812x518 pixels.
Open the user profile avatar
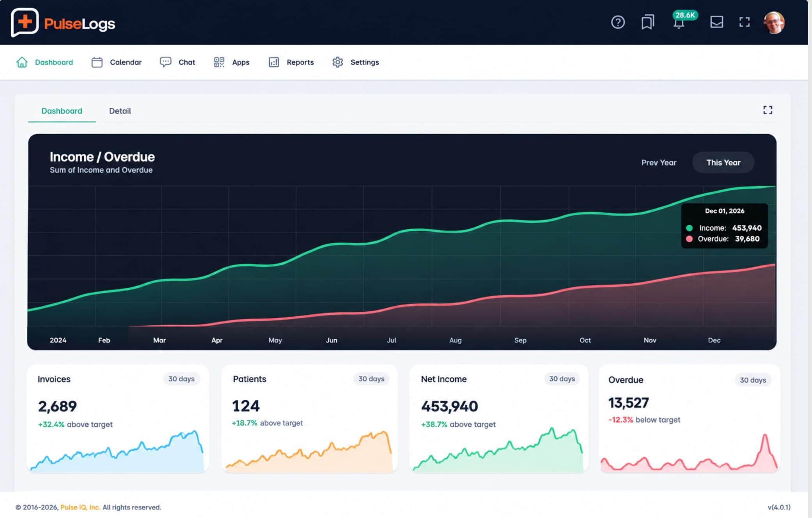774,23
